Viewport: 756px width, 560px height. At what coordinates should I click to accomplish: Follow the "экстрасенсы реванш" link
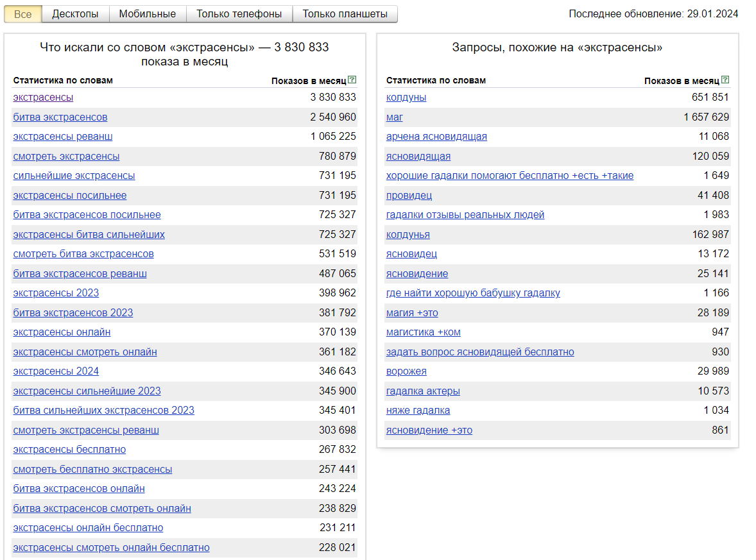[63, 137]
